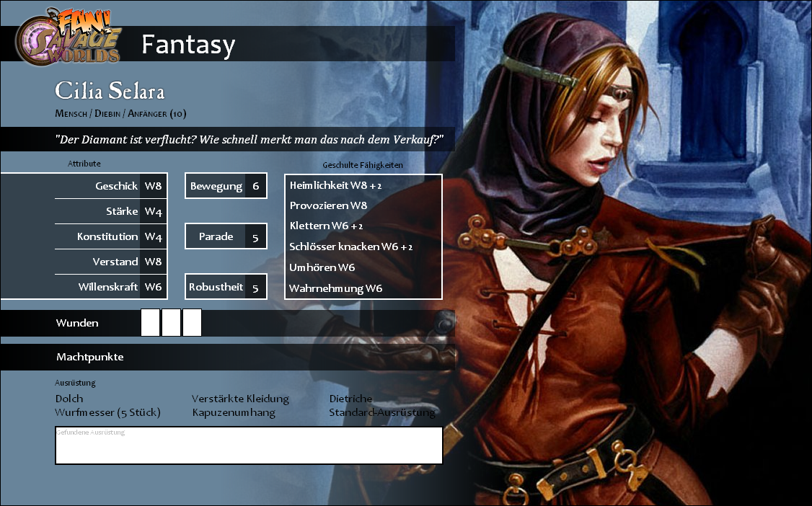Click the Fantasy header title
Viewport: 812px width, 506px height.
pos(188,45)
